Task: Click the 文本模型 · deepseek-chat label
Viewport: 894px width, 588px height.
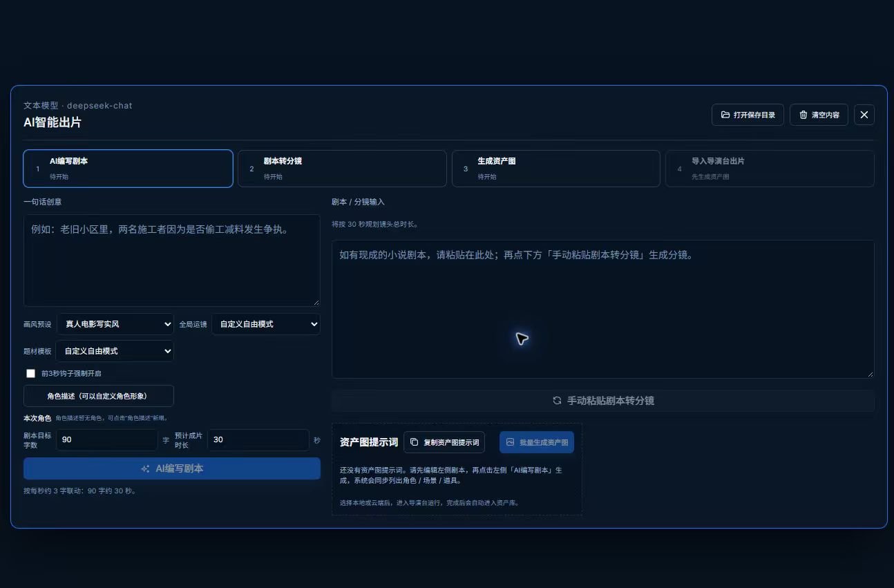Action: point(78,106)
